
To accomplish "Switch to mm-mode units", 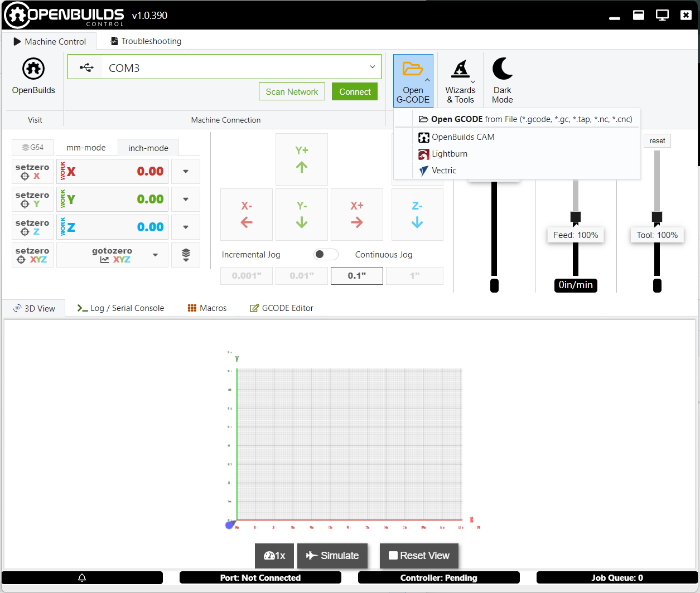I will point(86,148).
